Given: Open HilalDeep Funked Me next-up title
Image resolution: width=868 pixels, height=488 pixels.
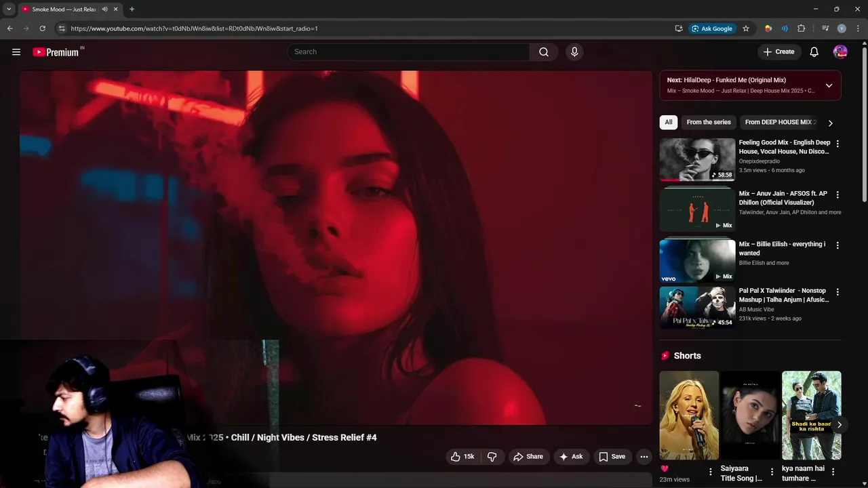Looking at the screenshot, I should (x=735, y=80).
